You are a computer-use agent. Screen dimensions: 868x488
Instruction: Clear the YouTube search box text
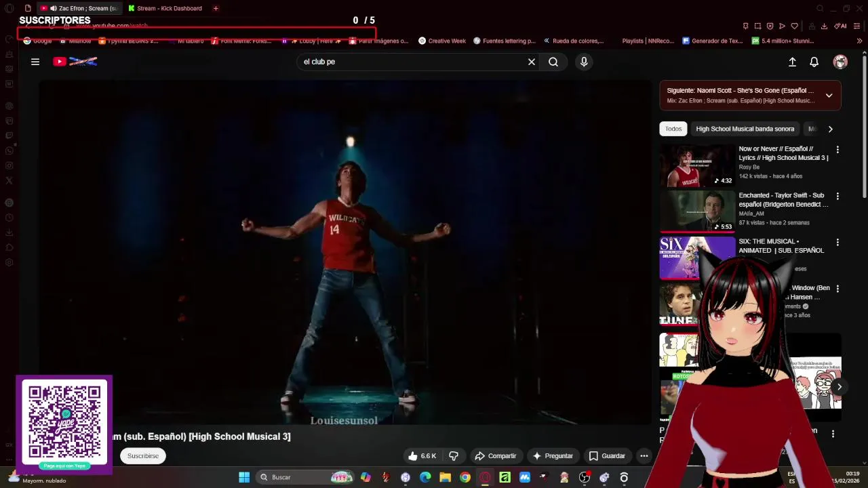tap(532, 62)
